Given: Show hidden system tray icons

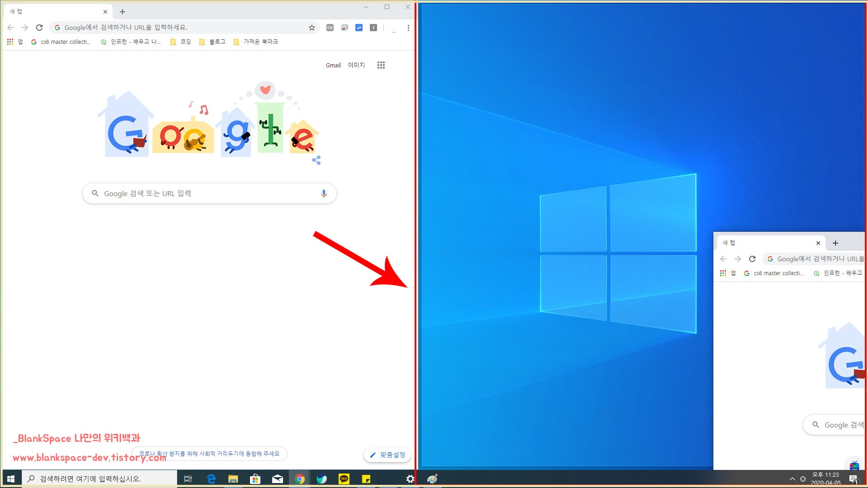Looking at the screenshot, I should coord(792,479).
